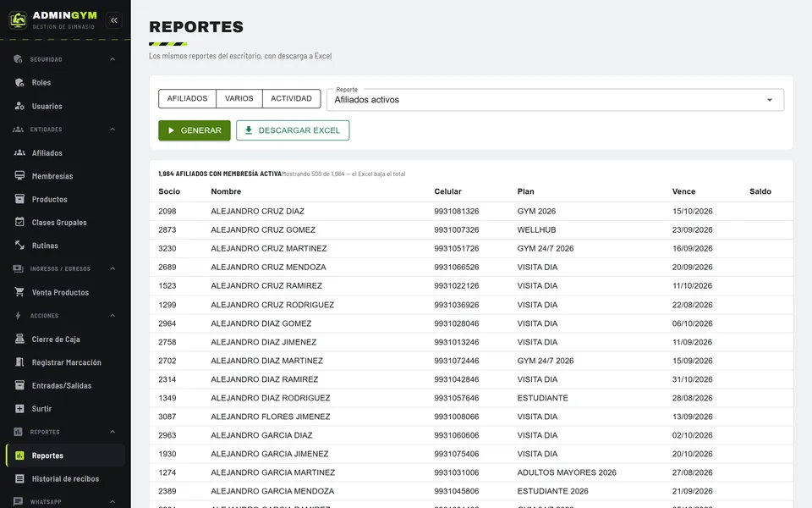
Task: Click expiry date 28/08/2026
Action: tap(693, 398)
